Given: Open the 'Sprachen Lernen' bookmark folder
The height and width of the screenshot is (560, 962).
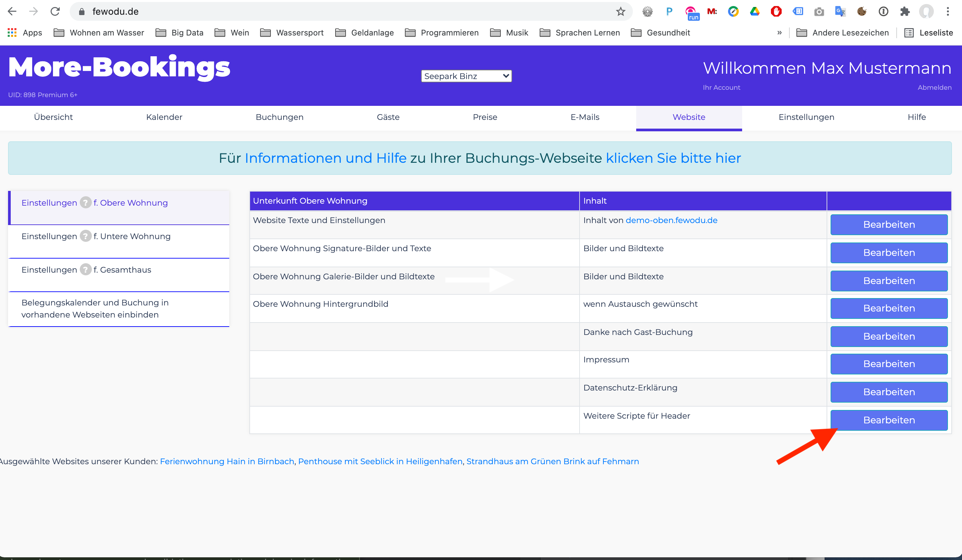Looking at the screenshot, I should (x=580, y=33).
